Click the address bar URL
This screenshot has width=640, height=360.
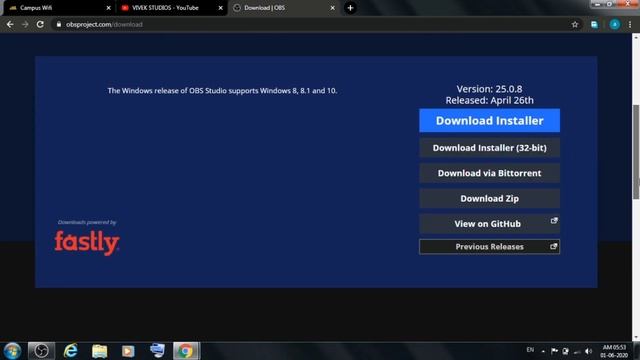tap(104, 24)
